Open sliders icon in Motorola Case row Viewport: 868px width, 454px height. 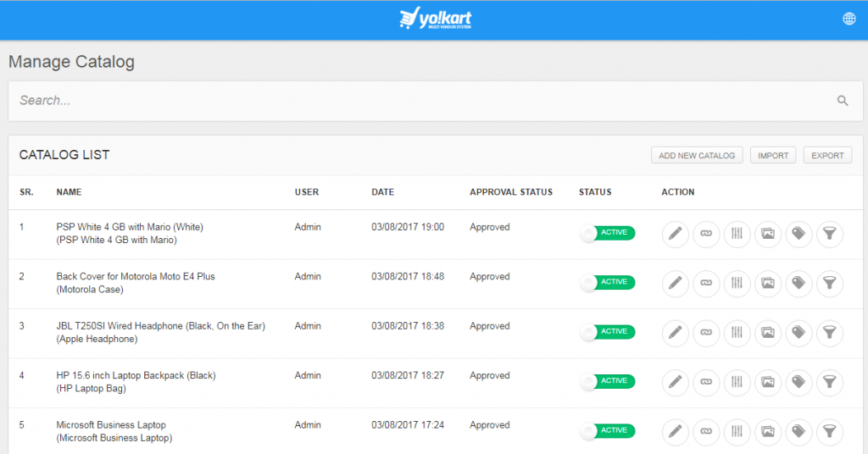pyautogui.click(x=737, y=283)
